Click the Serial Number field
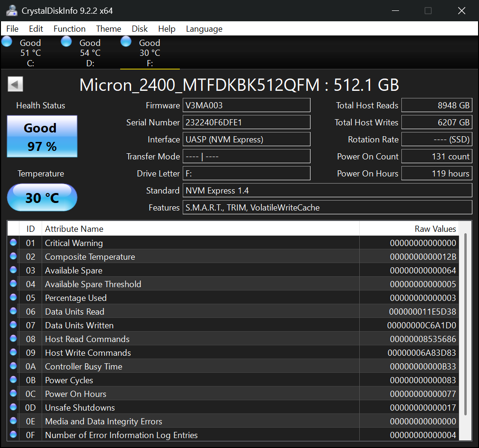 [246, 122]
